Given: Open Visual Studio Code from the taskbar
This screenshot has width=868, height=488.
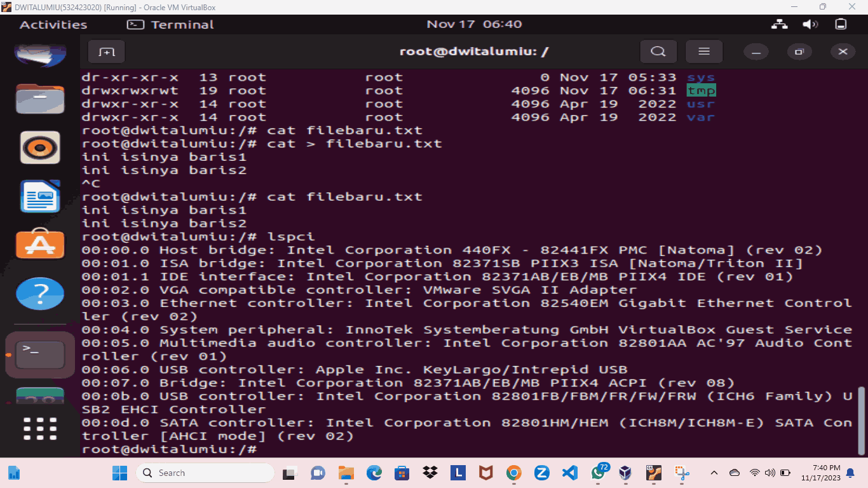Looking at the screenshot, I should pos(570,473).
